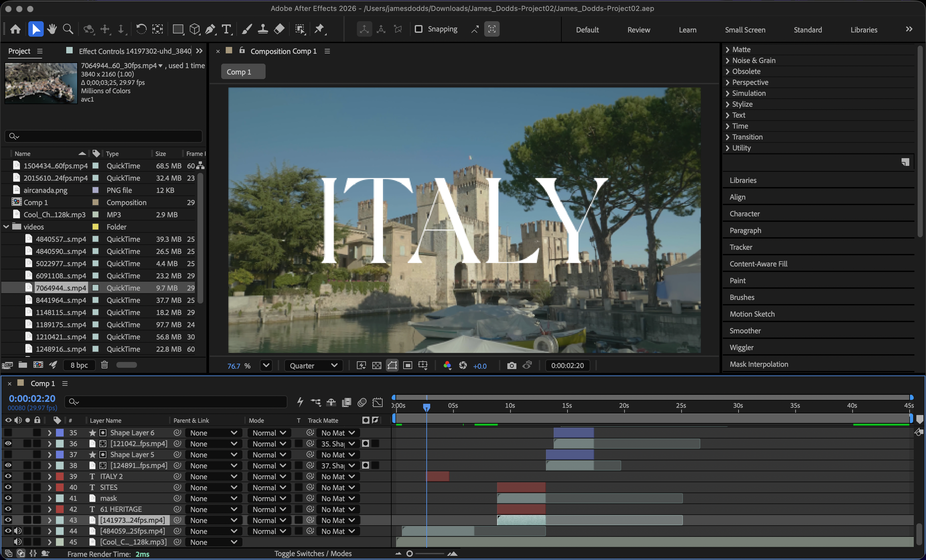This screenshot has width=926, height=560.
Task: Show the hidden Shape Layer 6 visibility
Action: point(8,433)
